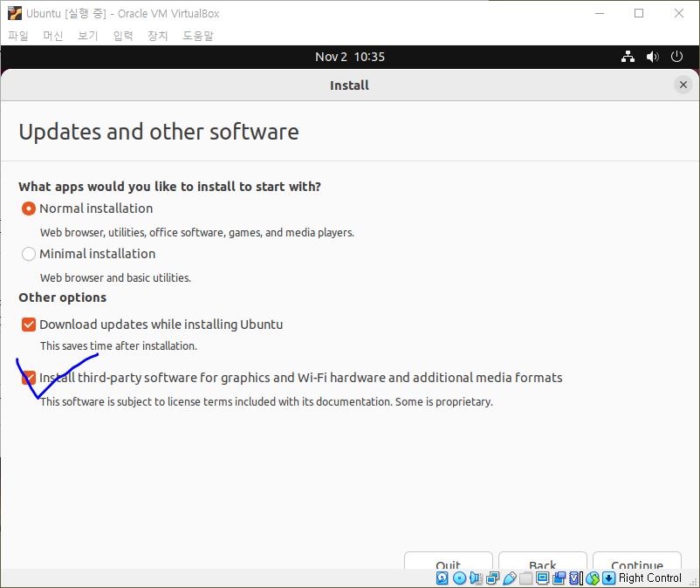
Task: Click the Quit button
Action: pos(449,560)
